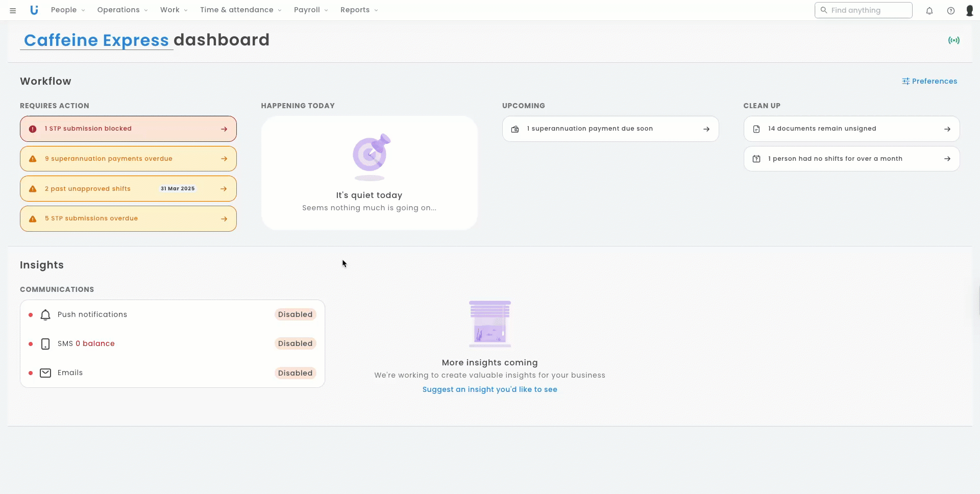
Task: Expand the Reports dropdown menu
Action: click(359, 10)
